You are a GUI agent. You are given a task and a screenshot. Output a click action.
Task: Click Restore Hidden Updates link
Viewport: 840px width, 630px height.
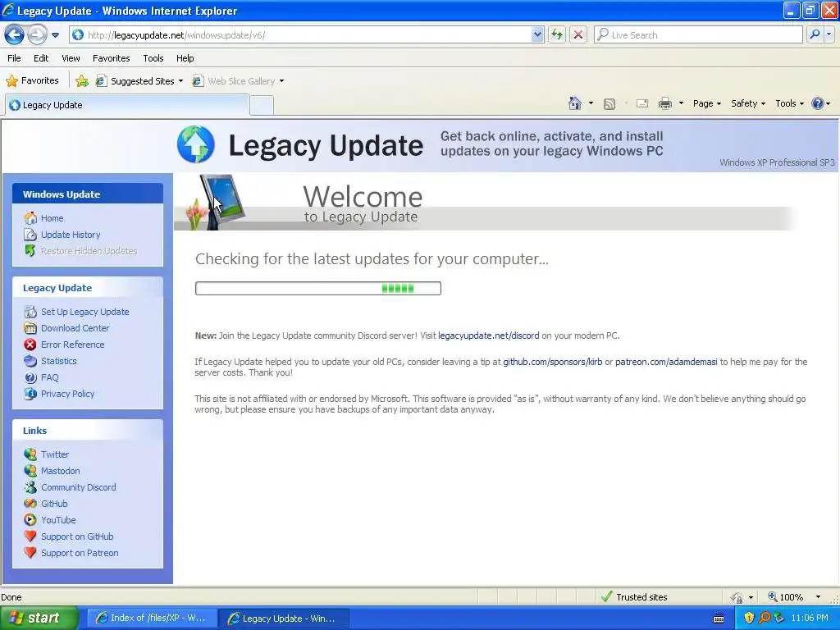(89, 251)
